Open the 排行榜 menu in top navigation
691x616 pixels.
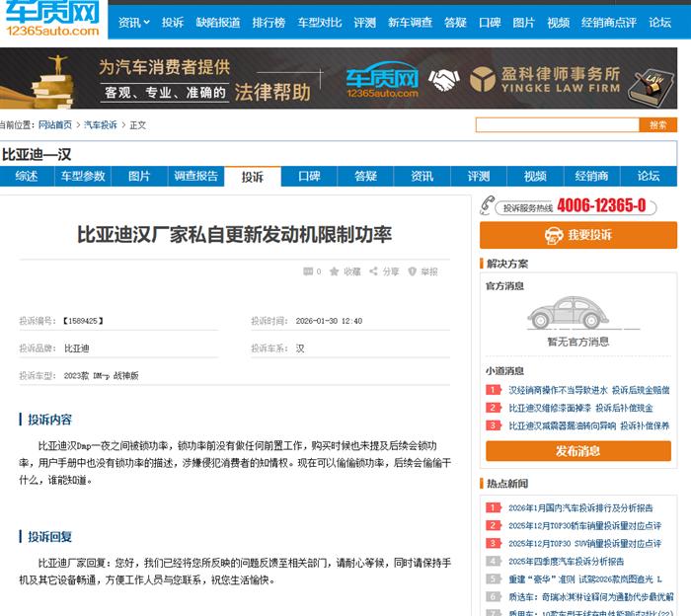point(269,22)
